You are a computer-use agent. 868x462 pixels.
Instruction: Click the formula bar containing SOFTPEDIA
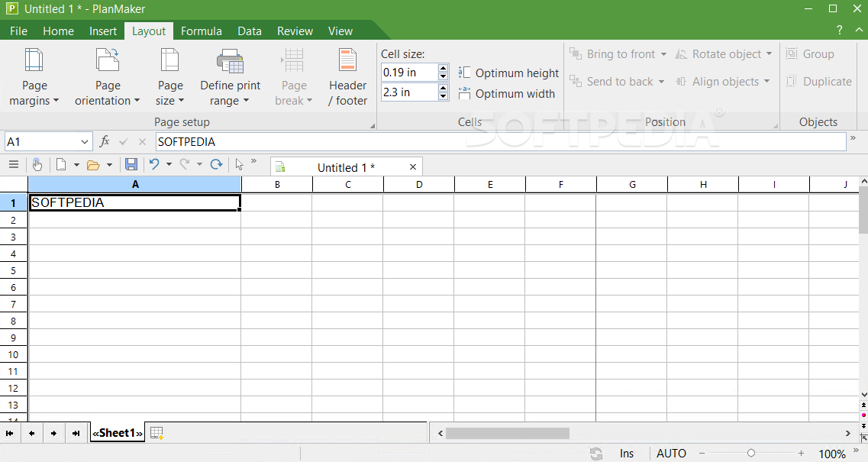pyautogui.click(x=501, y=142)
